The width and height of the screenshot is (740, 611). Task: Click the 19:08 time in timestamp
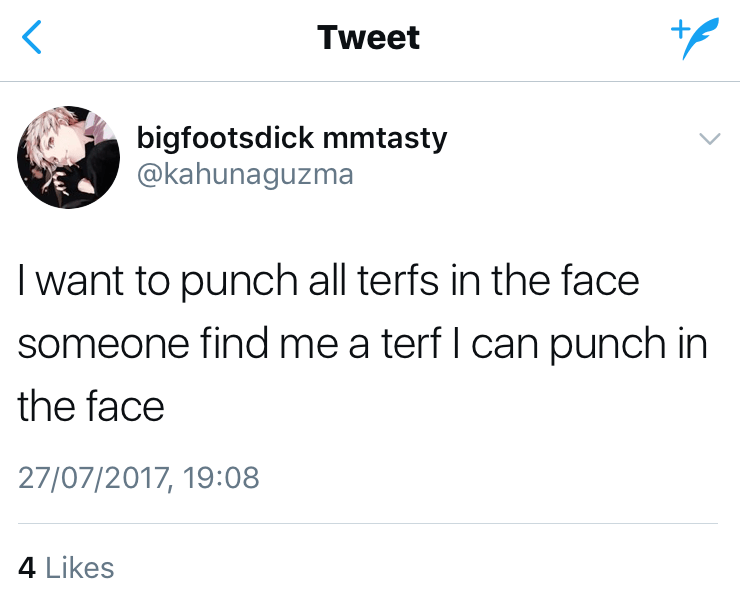[223, 476]
